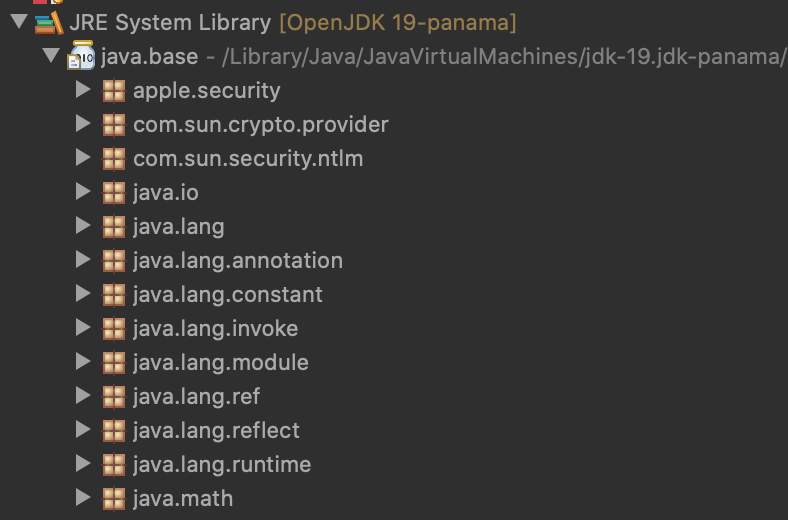Select the java.lang.constant package label
Screen dimensions: 788x520
[x=228, y=295]
